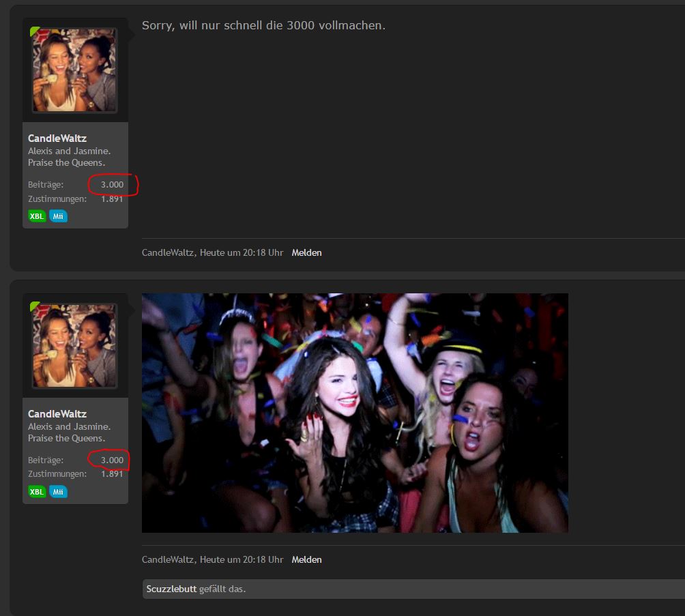Click the CandleWaltz author link in the second post footer
The height and width of the screenshot is (616, 685).
(168, 559)
